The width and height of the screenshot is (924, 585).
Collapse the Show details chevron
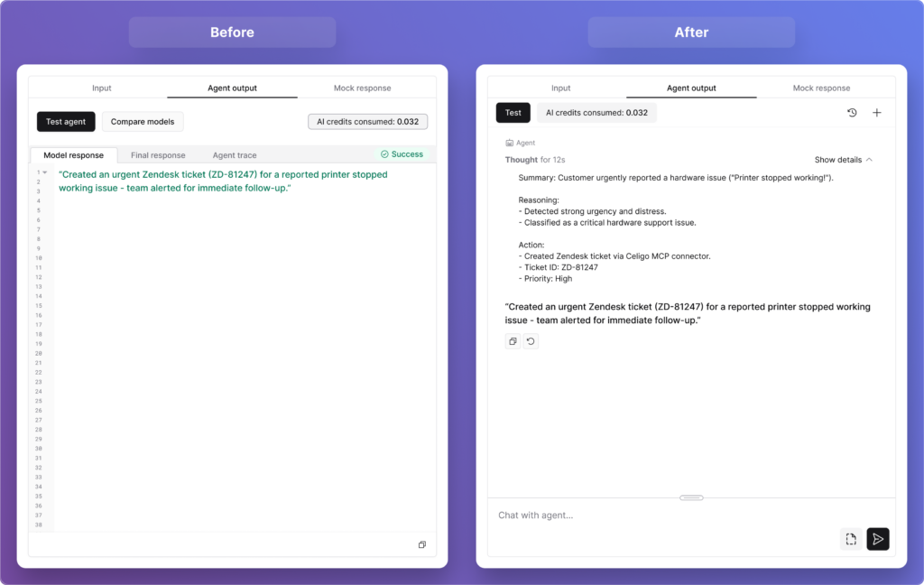pyautogui.click(x=869, y=160)
